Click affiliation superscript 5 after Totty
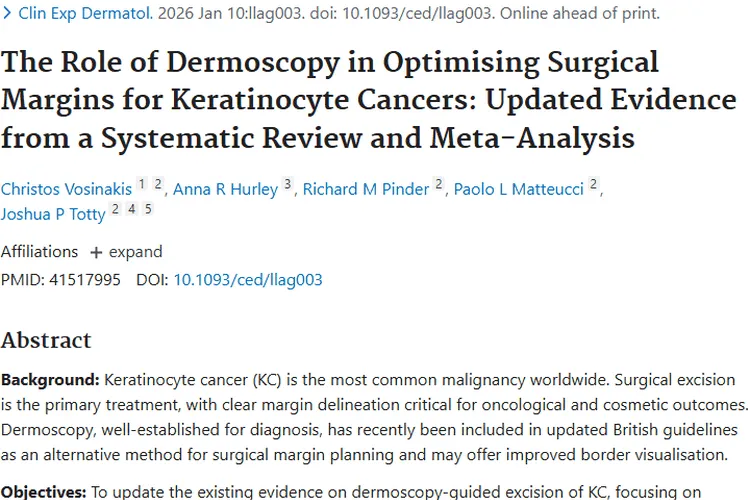This screenshot has height=500, width=750. (x=148, y=209)
